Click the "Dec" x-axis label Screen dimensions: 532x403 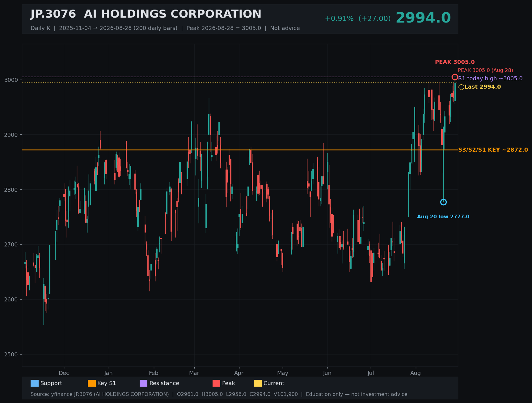tap(64, 373)
